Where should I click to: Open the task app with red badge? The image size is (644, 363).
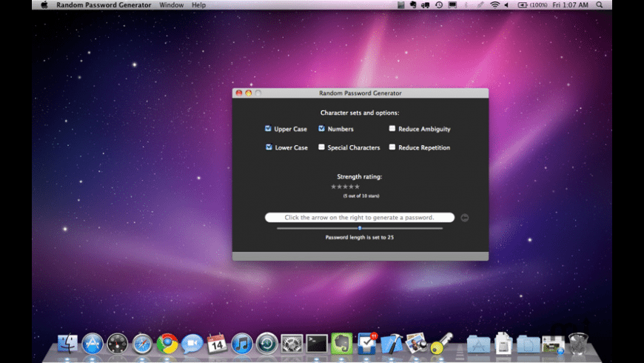point(366,343)
